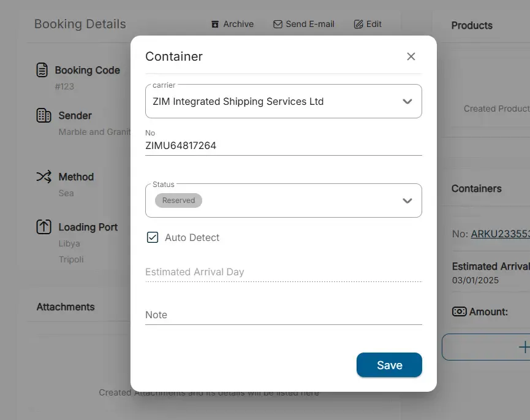Image resolution: width=530 pixels, height=420 pixels.
Task: Click the Archive box icon
Action: pos(215,25)
